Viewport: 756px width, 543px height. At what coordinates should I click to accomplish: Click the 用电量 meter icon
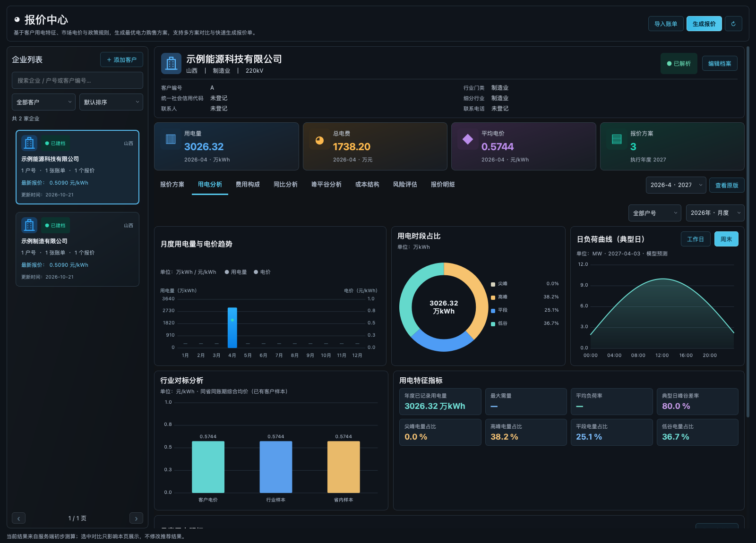point(171,139)
